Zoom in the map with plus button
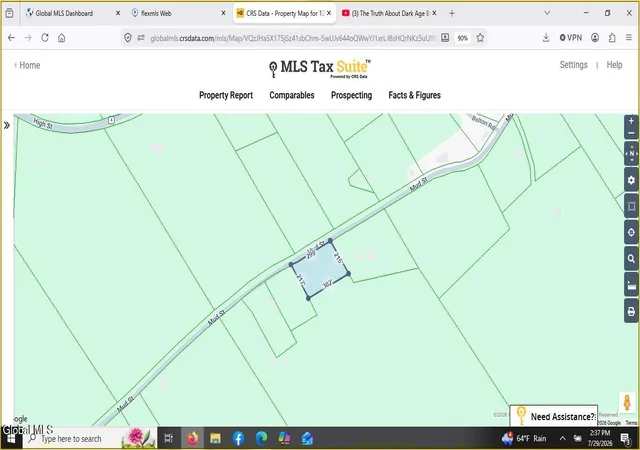Screen dimensions: 640x450 (631, 121)
